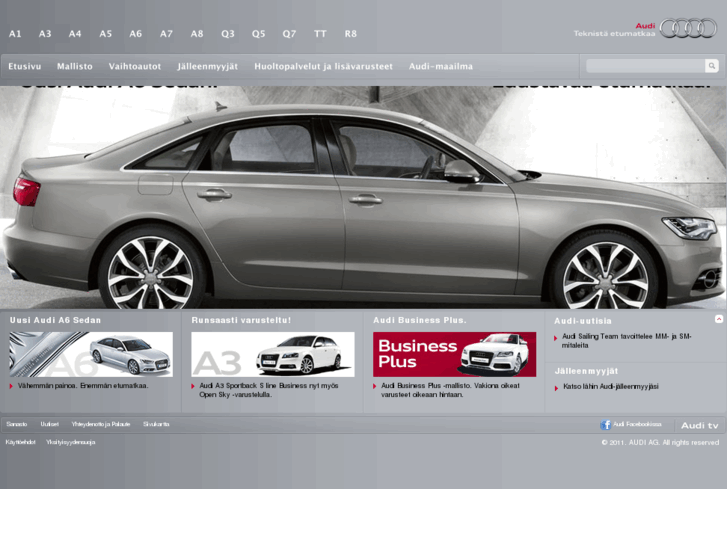Click the large Audi A6 hero image

click(x=363, y=197)
